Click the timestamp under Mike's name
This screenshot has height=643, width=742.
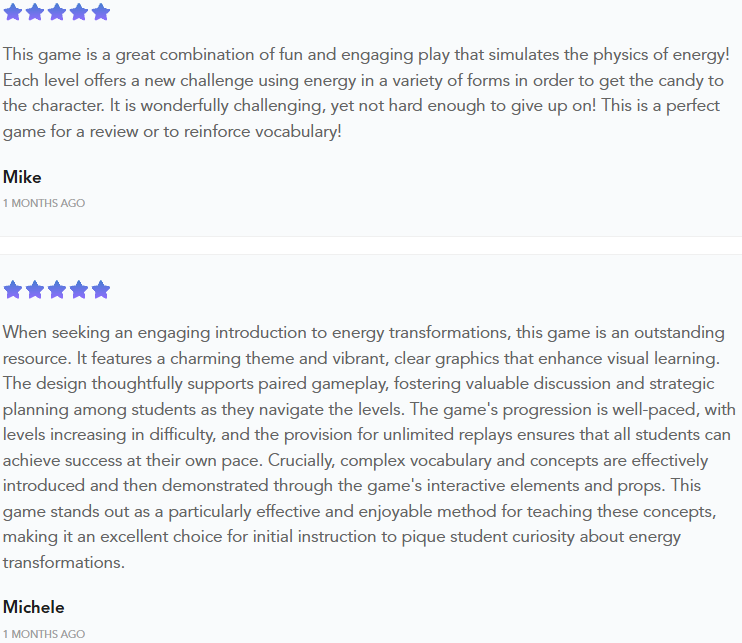(44, 203)
